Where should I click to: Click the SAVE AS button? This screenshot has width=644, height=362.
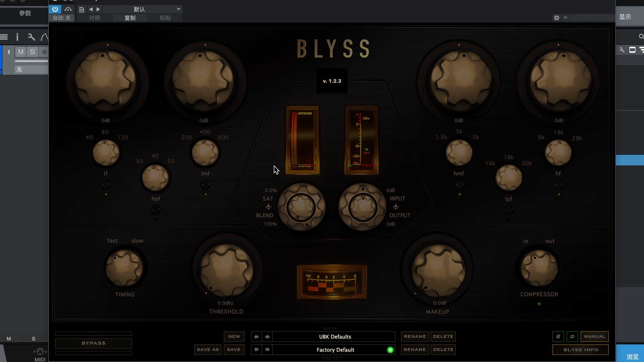208,350
